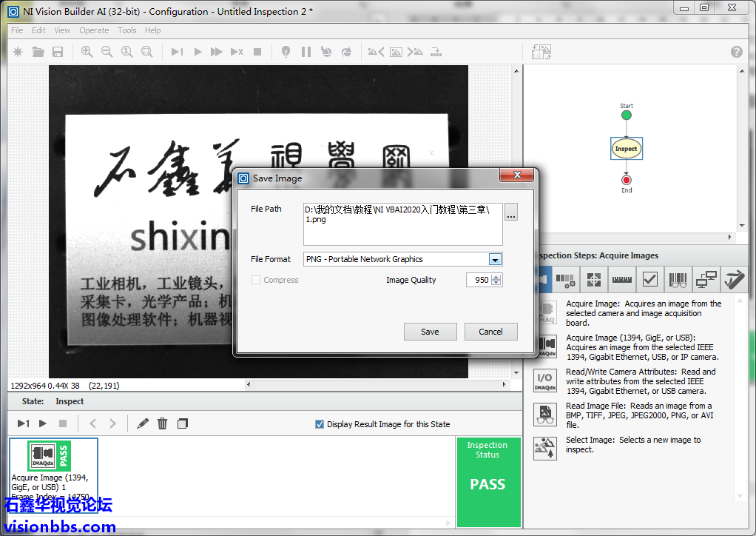The image size is (756, 536).
Task: Open the Operate menu
Action: (x=94, y=30)
